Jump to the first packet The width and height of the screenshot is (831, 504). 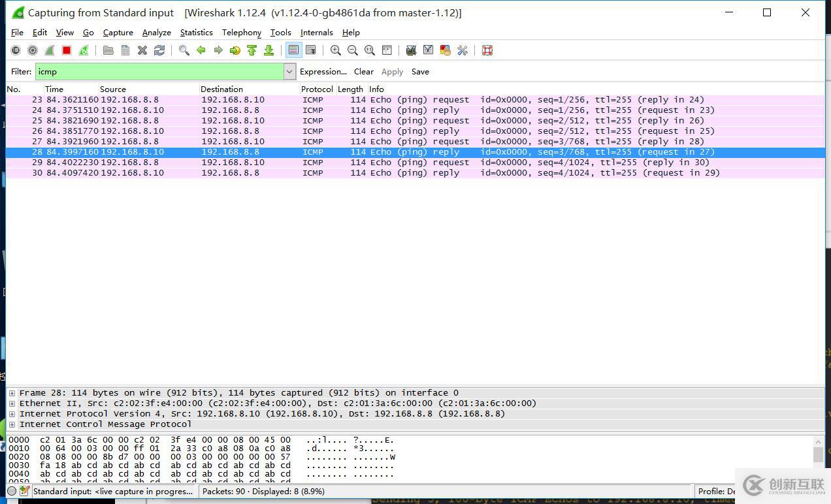click(x=252, y=50)
